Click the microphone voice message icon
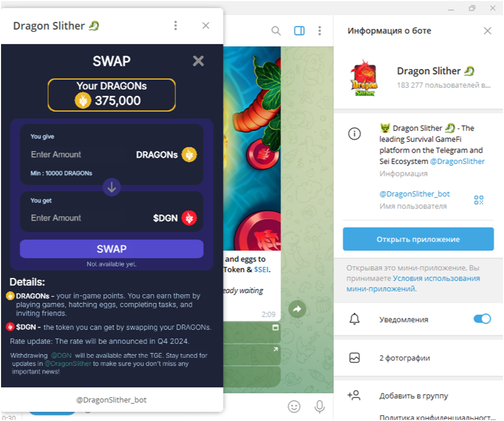Screen dimensions: 504x421 (319, 407)
